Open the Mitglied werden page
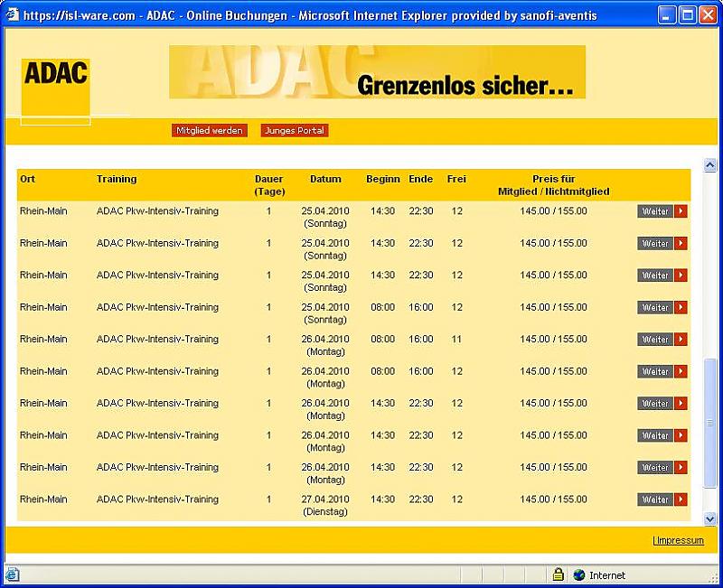Viewport: 723px width, 588px height. 209,131
